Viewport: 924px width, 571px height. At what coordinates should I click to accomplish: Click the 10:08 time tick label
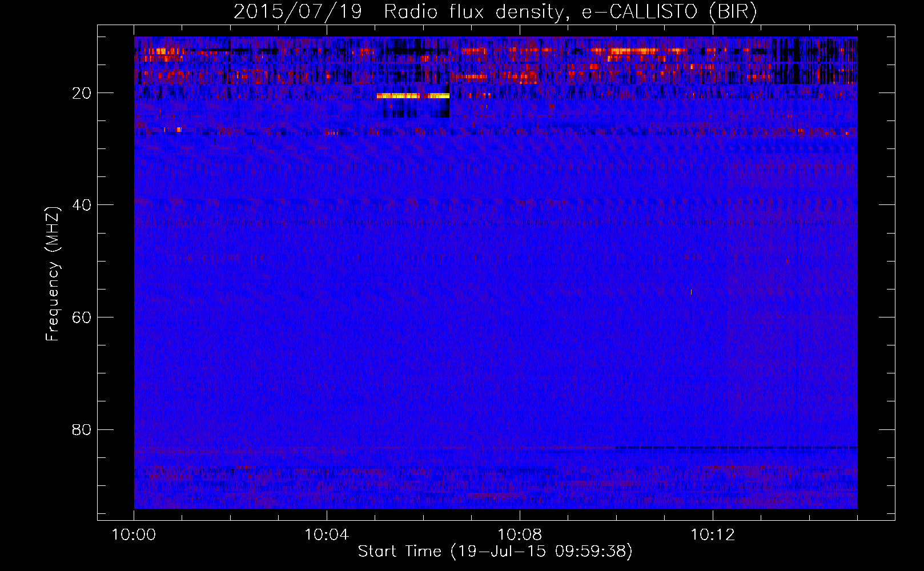[x=520, y=535]
